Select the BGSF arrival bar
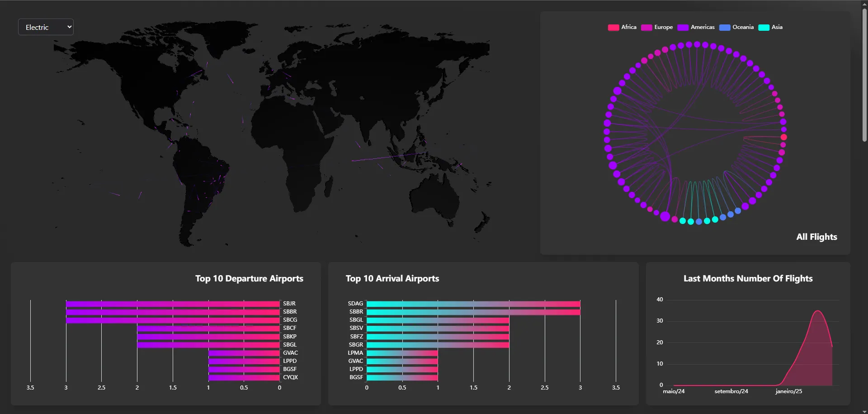This screenshot has width=868, height=414. click(x=402, y=377)
